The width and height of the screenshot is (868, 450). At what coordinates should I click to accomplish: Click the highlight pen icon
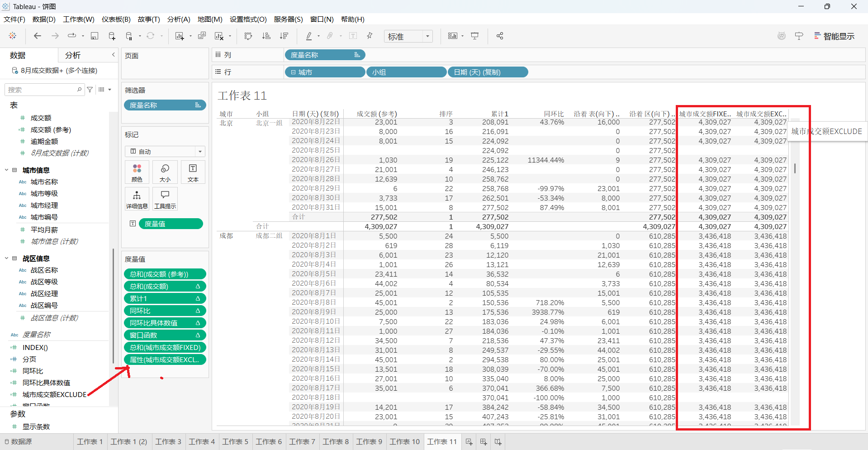click(309, 36)
